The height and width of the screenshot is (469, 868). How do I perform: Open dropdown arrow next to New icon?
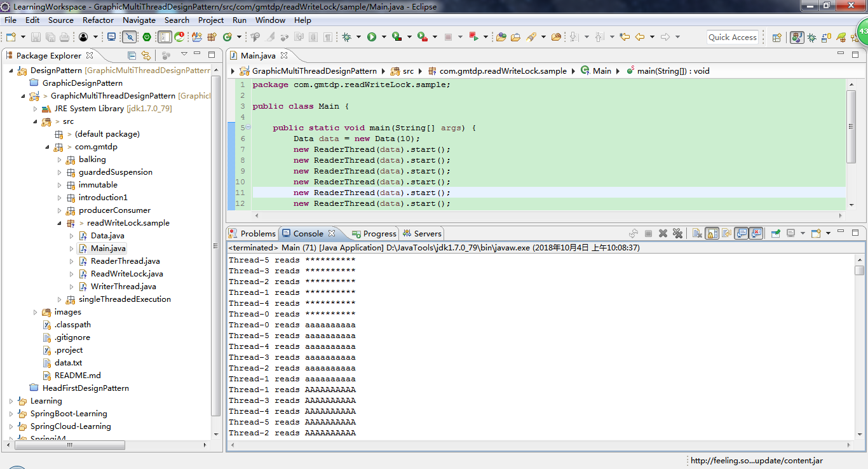pyautogui.click(x=23, y=37)
